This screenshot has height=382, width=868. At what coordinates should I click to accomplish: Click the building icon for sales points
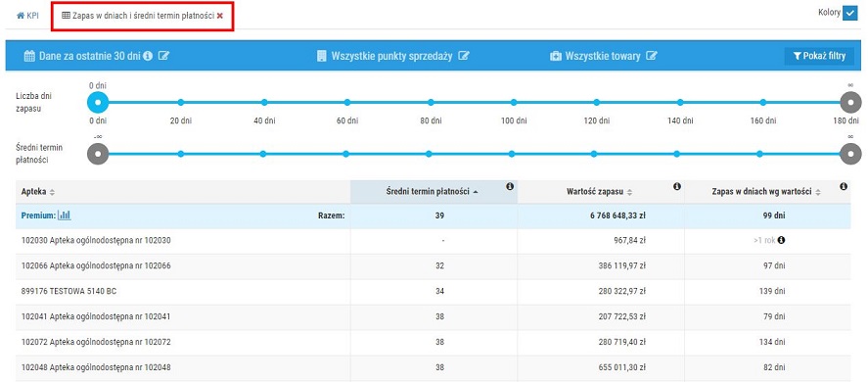pyautogui.click(x=322, y=56)
